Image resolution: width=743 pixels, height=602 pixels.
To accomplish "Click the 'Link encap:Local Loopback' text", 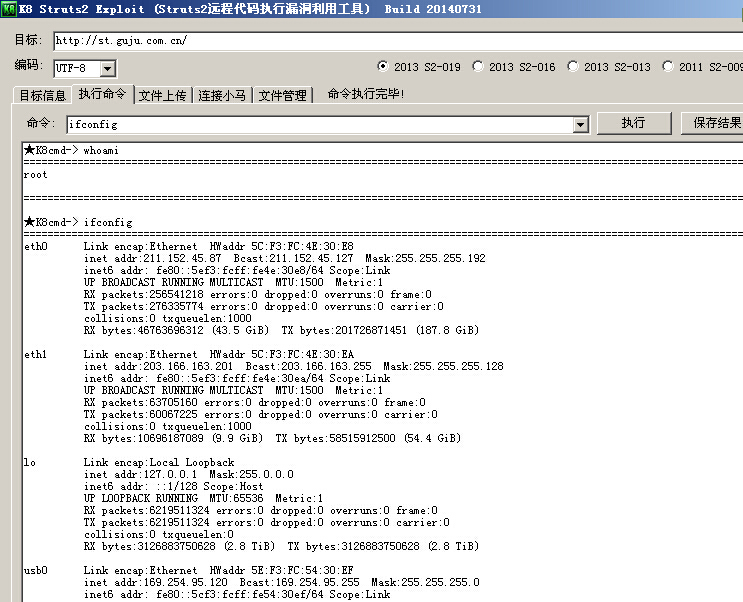I will [159, 462].
